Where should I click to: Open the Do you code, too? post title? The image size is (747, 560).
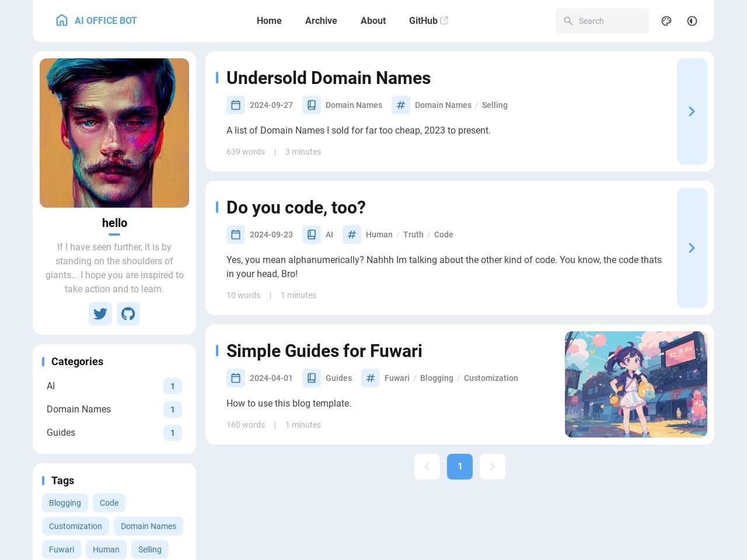click(296, 207)
